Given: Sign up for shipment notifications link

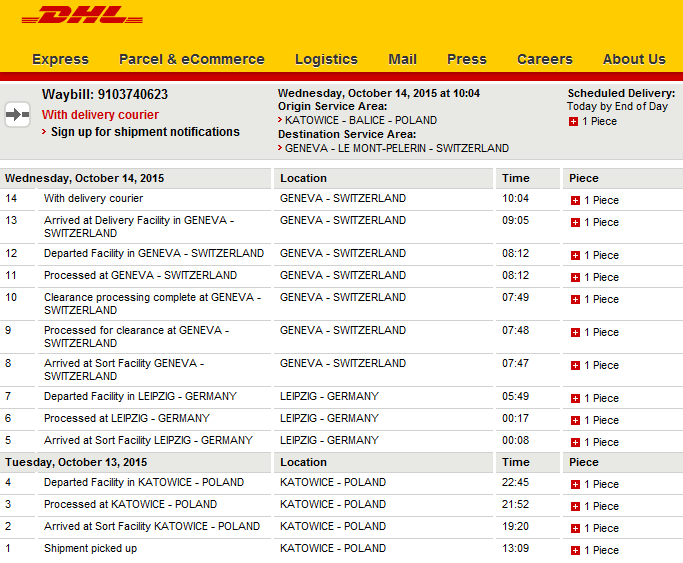Looking at the screenshot, I should coord(145,131).
